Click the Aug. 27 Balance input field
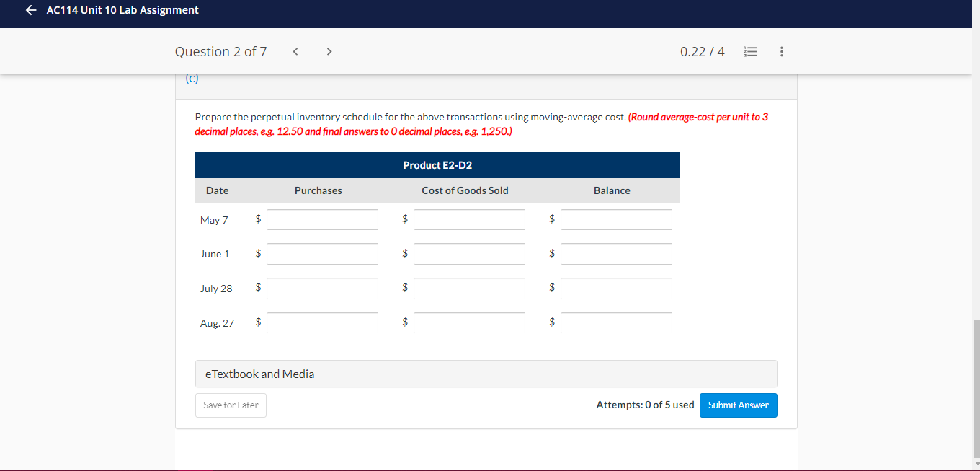980x471 pixels. (x=616, y=322)
